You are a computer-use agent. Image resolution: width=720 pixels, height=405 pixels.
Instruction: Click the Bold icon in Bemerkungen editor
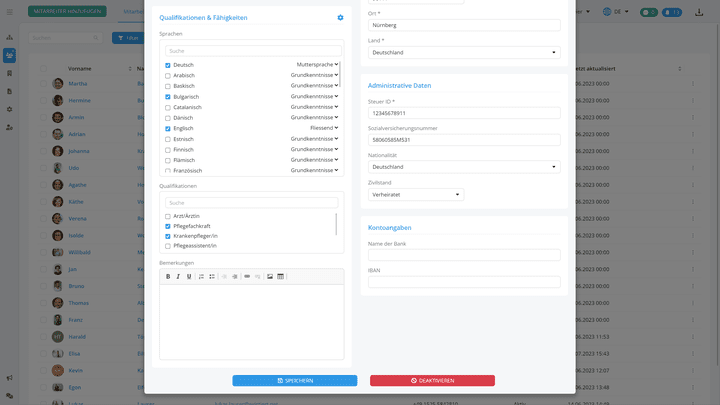(x=168, y=276)
